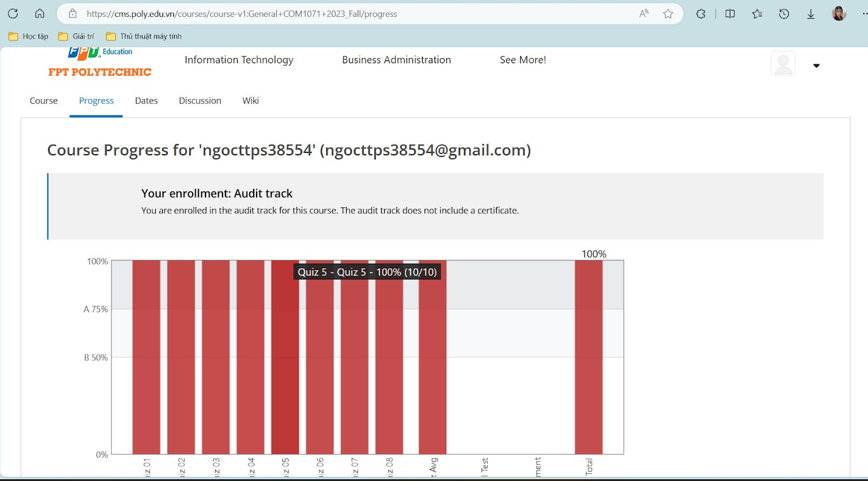Open the favorites list icon
The height and width of the screenshot is (481, 868).
coord(757,13)
